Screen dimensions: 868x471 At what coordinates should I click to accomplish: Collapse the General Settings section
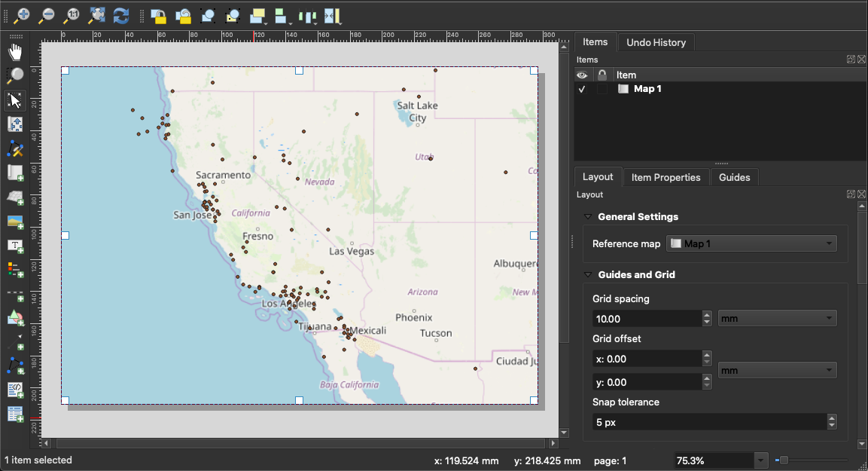coord(589,217)
